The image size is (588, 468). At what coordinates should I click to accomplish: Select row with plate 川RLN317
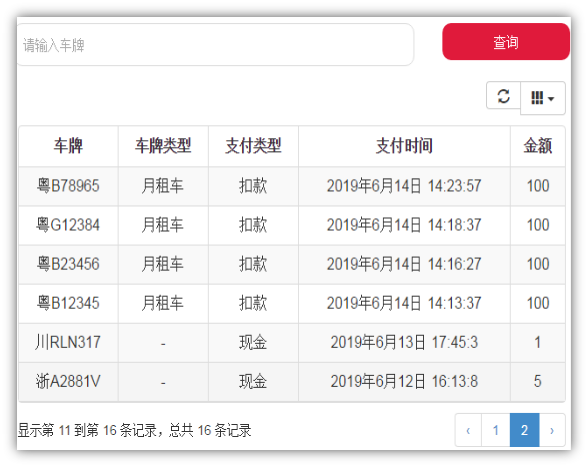click(x=292, y=342)
